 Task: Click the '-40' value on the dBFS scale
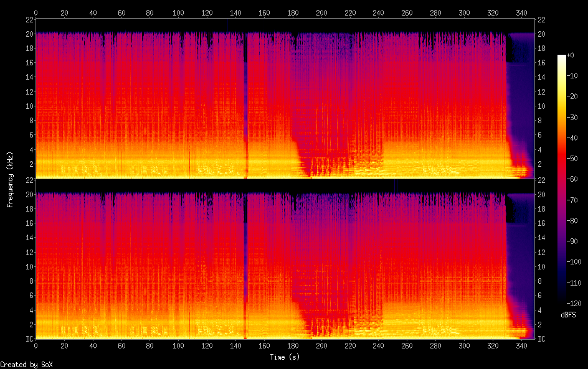pyautogui.click(x=572, y=138)
